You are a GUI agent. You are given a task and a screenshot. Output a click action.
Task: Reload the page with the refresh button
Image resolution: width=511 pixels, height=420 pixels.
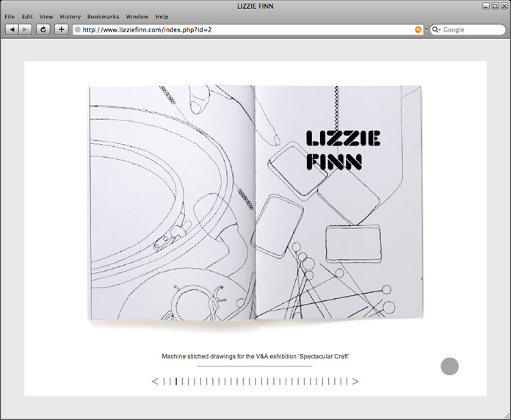43,29
